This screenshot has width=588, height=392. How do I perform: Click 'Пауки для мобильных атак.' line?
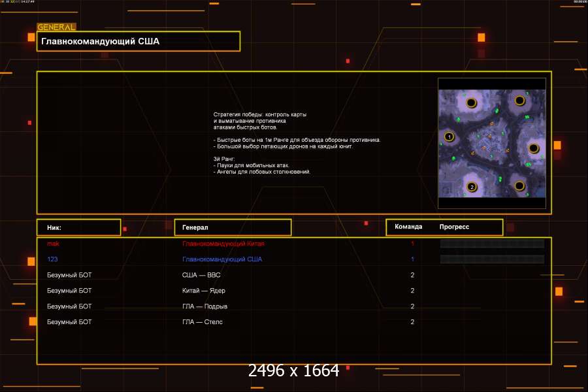pos(252,165)
